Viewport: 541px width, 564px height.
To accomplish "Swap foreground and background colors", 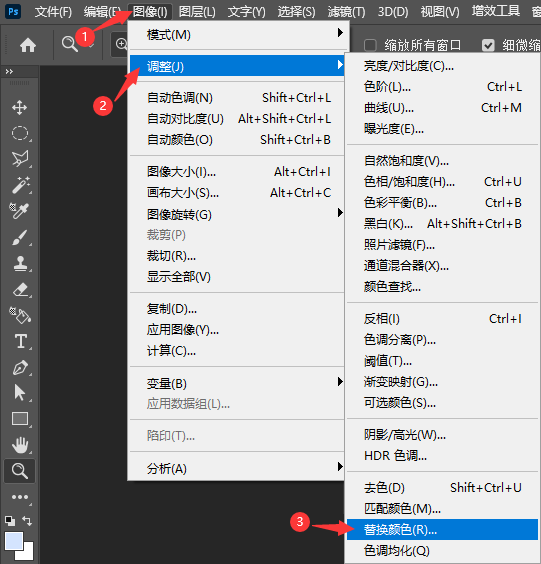I will [x=27, y=520].
